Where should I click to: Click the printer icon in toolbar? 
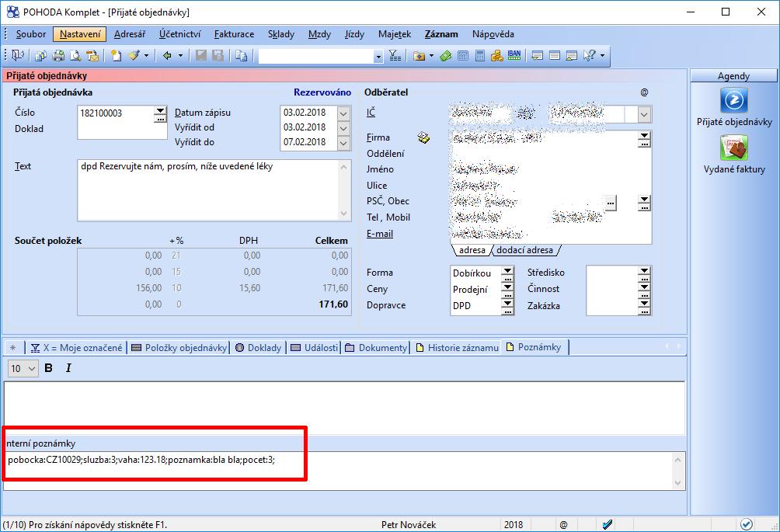pos(58,56)
